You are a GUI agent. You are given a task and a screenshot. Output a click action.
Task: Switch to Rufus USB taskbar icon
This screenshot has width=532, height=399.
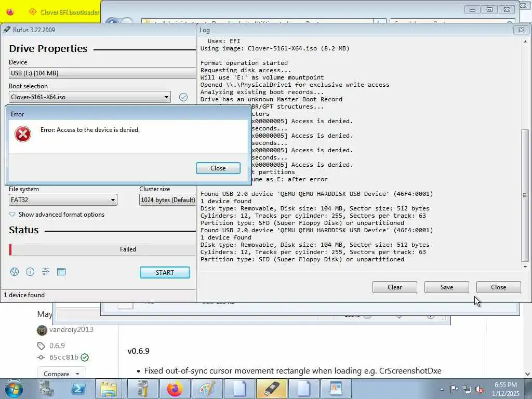click(271, 389)
